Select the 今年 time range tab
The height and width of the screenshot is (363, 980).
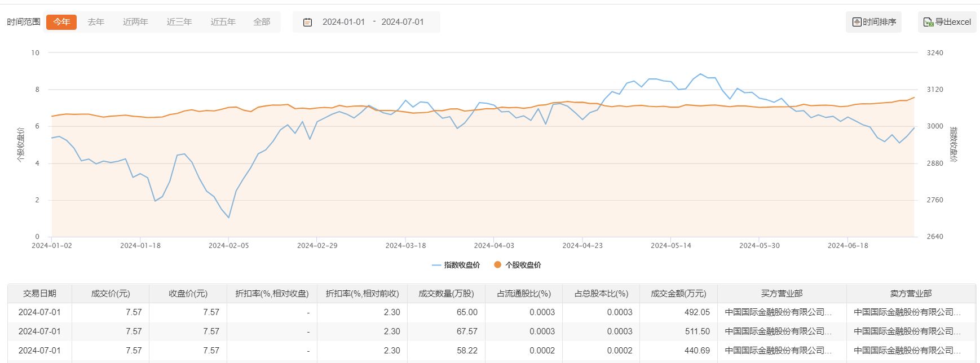click(x=61, y=22)
